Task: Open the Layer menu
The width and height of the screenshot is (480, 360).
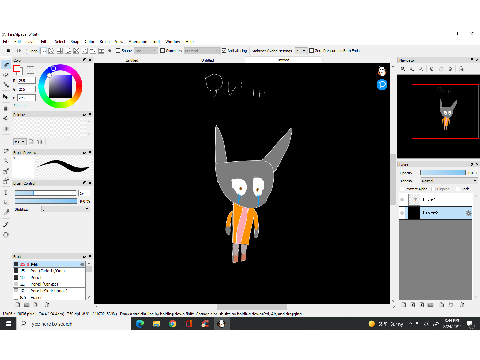Action: point(30,42)
